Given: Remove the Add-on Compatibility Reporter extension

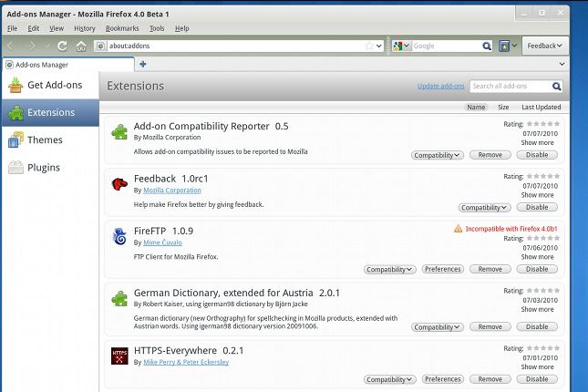Looking at the screenshot, I should [490, 155].
